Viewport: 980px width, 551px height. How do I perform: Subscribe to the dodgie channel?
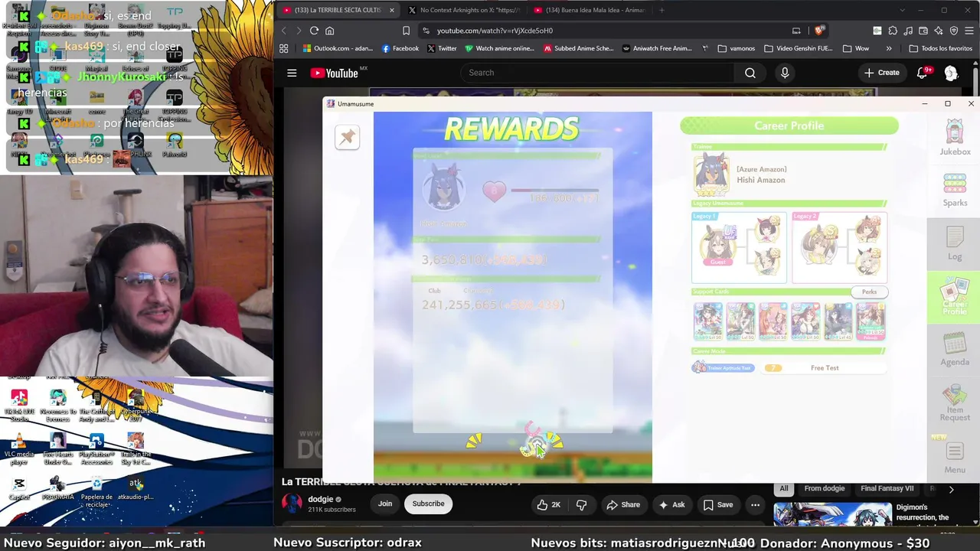(x=428, y=504)
